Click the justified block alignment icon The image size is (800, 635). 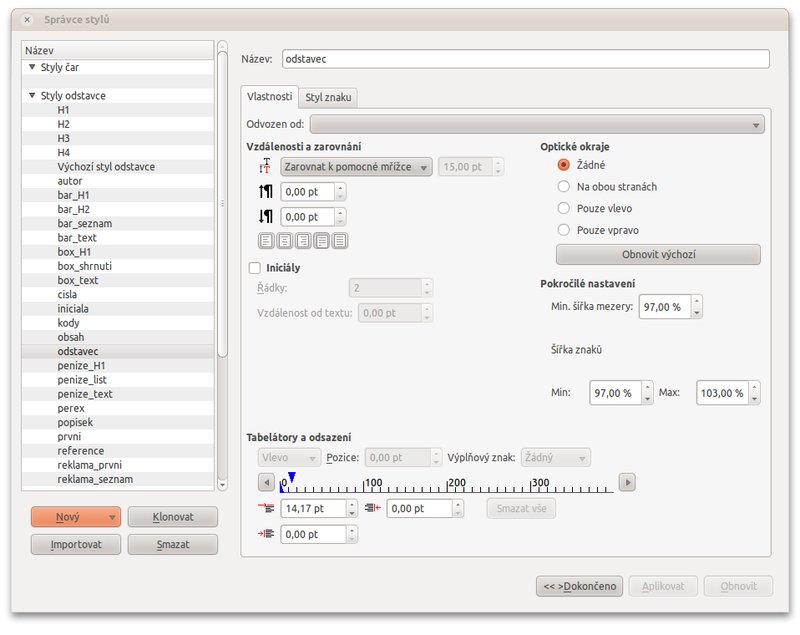(x=321, y=240)
